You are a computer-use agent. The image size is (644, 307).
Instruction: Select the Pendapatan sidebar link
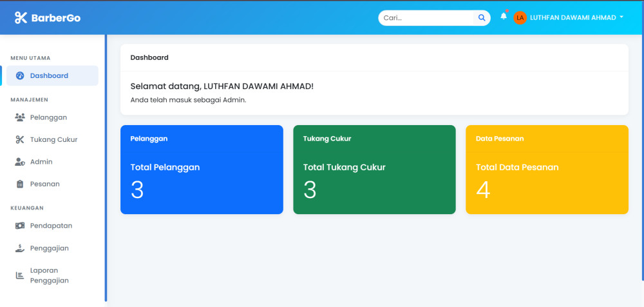click(51, 226)
